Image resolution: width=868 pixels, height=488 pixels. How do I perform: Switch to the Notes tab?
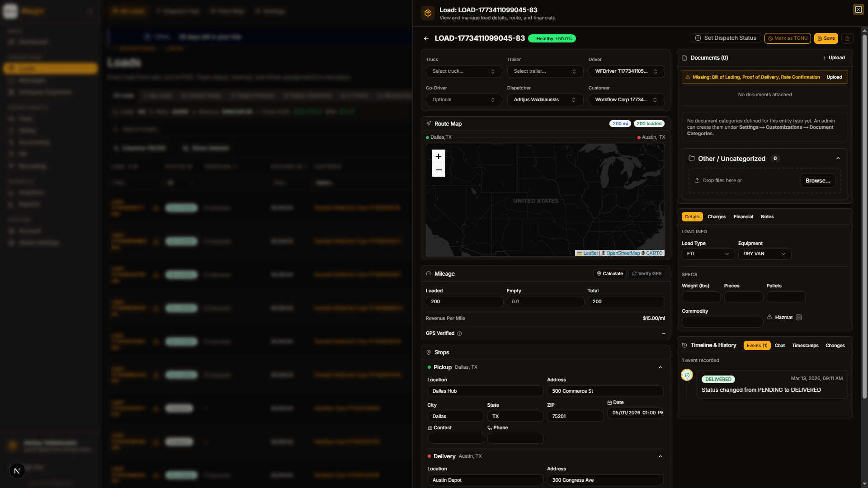[767, 217]
